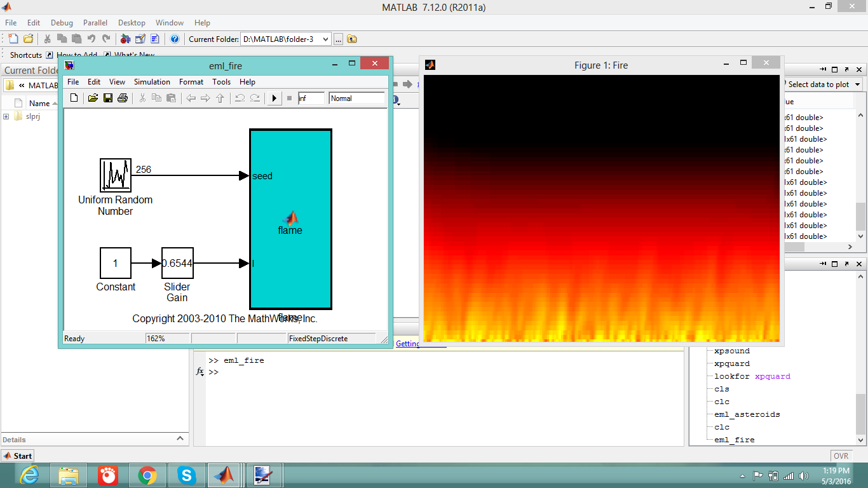Save the eml_fire model
This screenshot has width=868, height=488.
tap(108, 98)
